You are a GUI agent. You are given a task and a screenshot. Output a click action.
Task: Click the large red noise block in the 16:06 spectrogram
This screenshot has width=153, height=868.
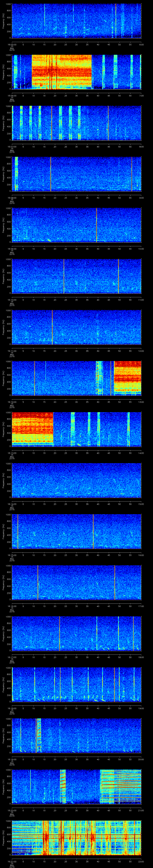(x=62, y=72)
